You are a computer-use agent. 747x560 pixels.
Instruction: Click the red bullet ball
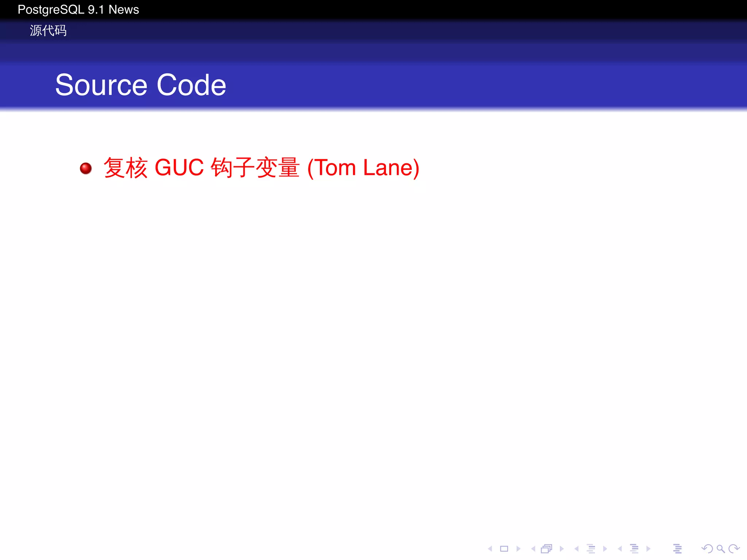click(86, 168)
